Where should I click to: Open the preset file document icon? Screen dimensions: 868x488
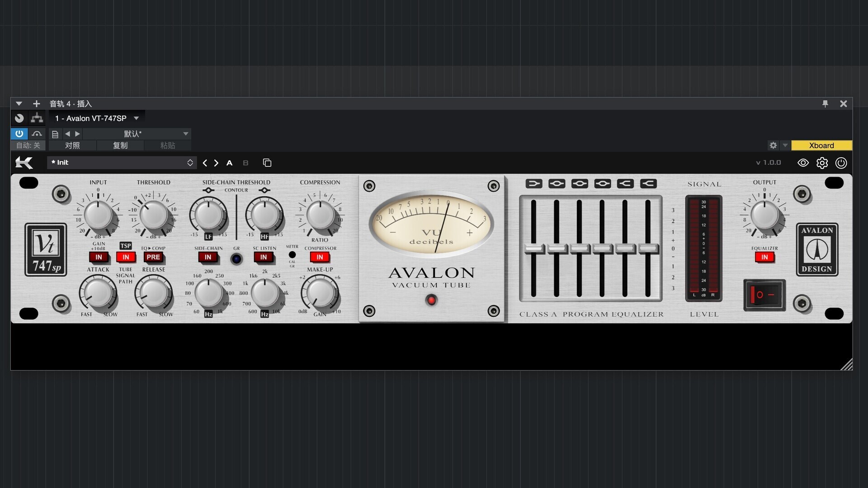click(55, 134)
